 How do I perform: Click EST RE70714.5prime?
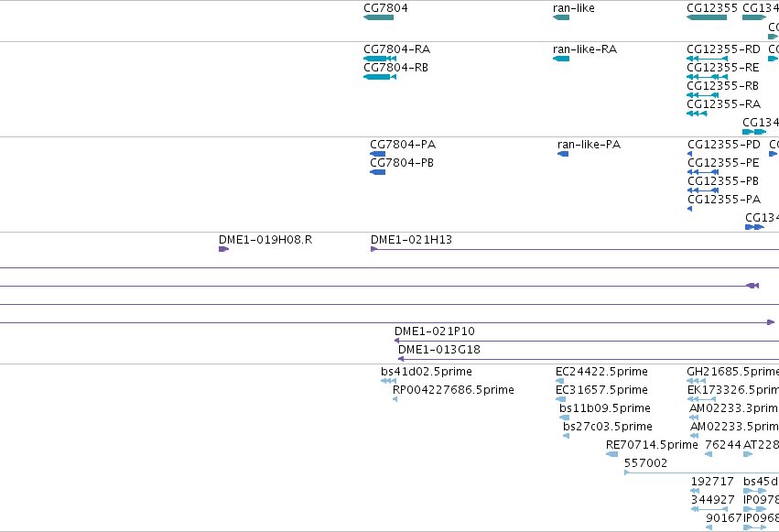(612, 454)
